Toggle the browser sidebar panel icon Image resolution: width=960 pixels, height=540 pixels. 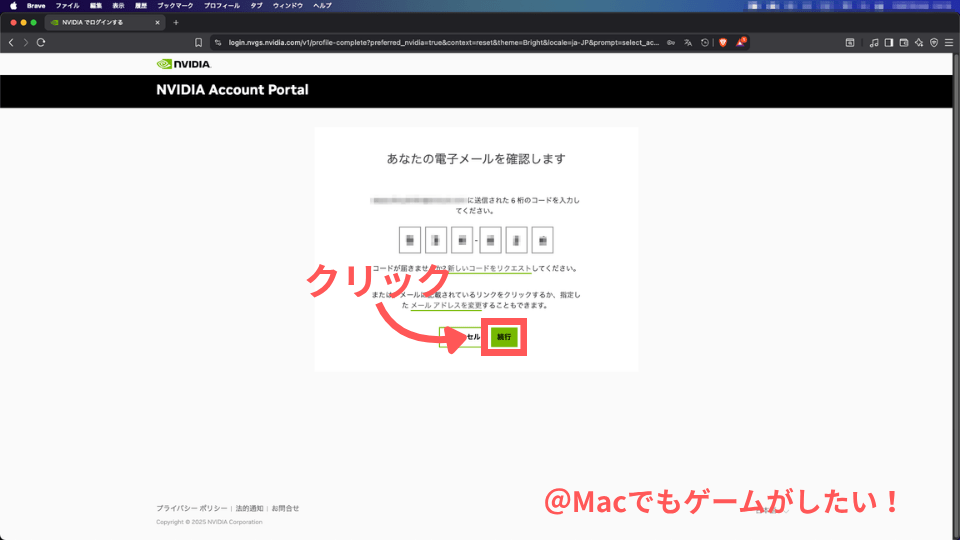[888, 43]
